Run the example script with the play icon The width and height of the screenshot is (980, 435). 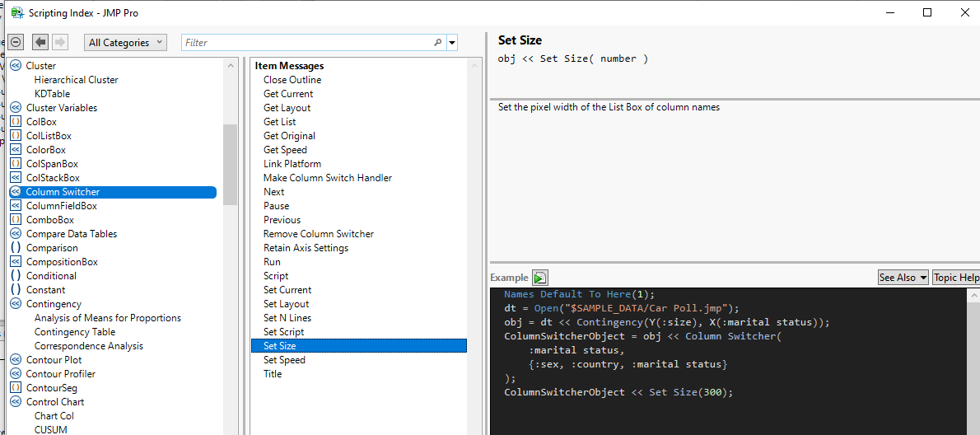coord(540,278)
